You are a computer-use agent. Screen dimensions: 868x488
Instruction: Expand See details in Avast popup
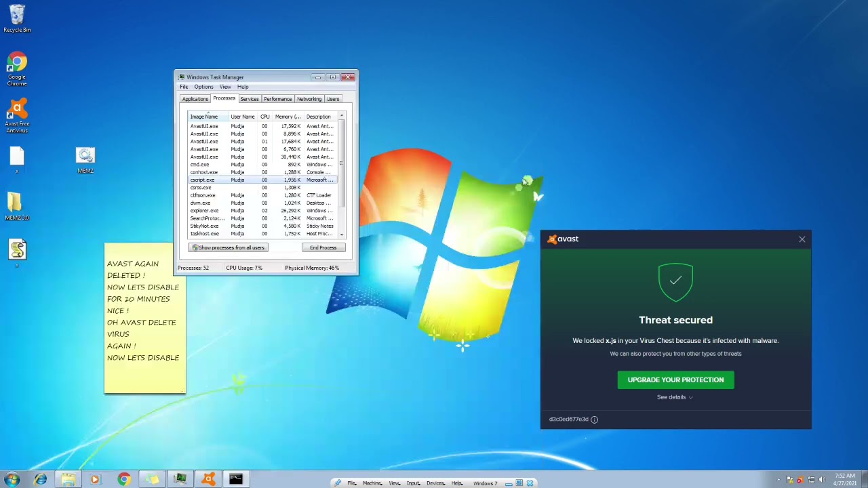tap(675, 397)
